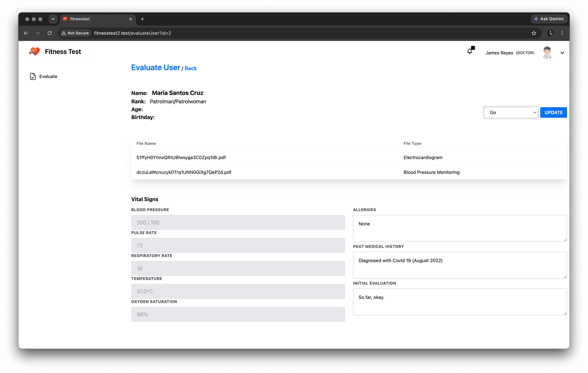Click into the Allergies text area
This screenshot has width=588, height=373.
[x=460, y=228]
